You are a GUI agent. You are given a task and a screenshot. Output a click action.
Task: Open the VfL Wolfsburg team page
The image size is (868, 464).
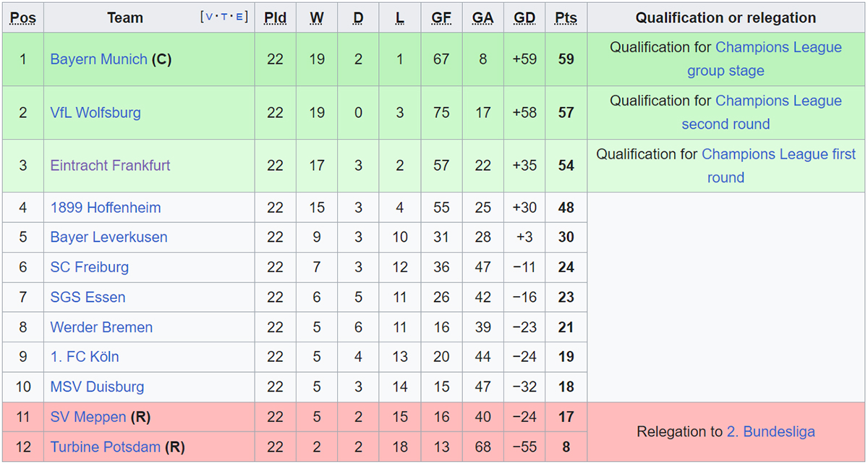click(95, 112)
